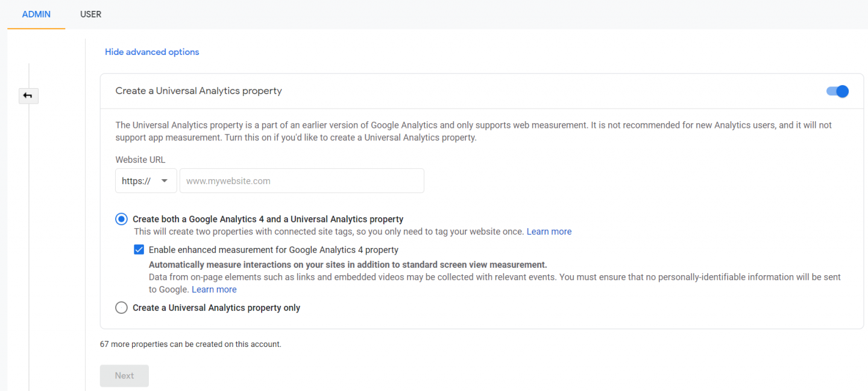Click the bold 'Automatically measure interactions' text
The height and width of the screenshot is (391, 868).
pyautogui.click(x=348, y=264)
